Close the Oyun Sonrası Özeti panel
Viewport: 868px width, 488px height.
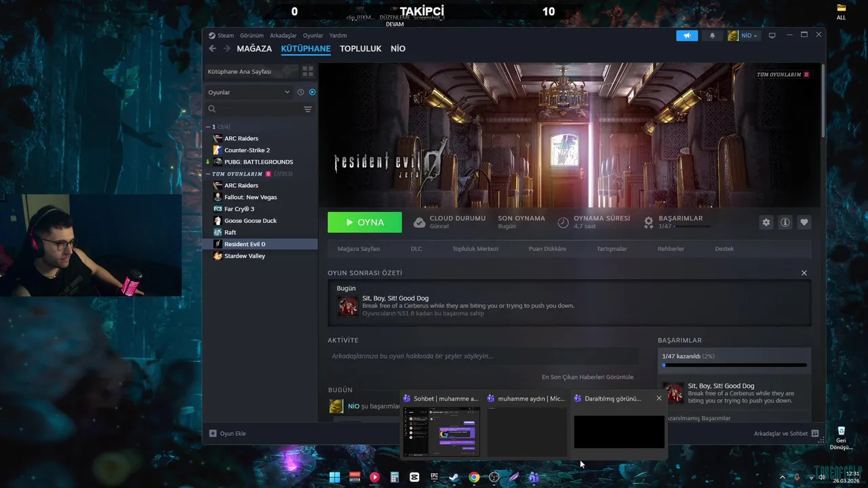coord(804,273)
